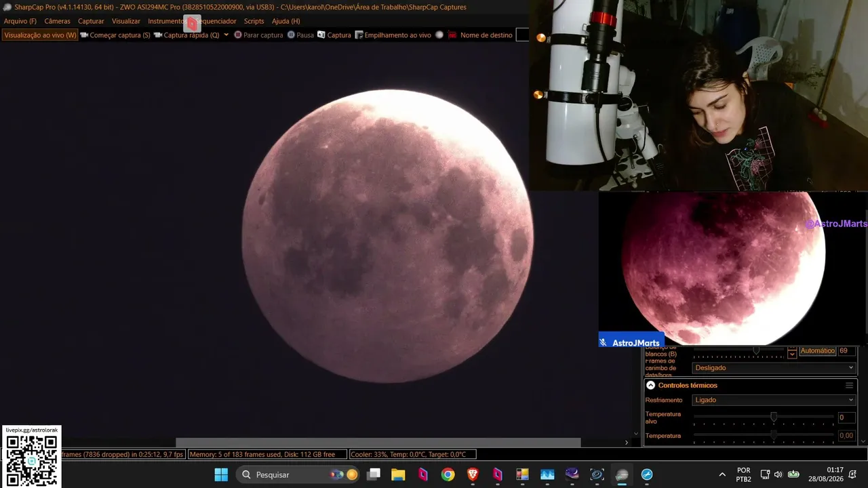Viewport: 868px width, 488px height.
Task: Click horizontal scrollbar right arrow
Action: tap(627, 443)
